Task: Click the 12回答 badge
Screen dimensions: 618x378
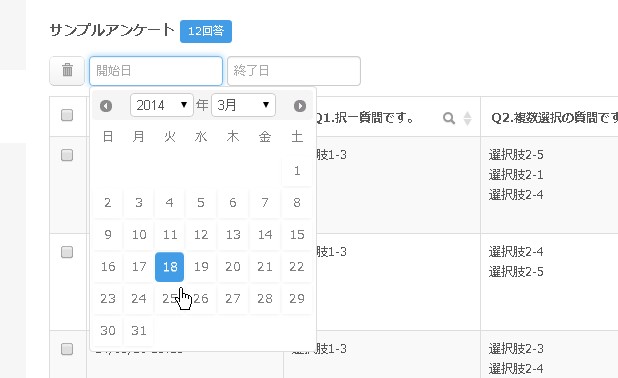Action: tap(206, 31)
